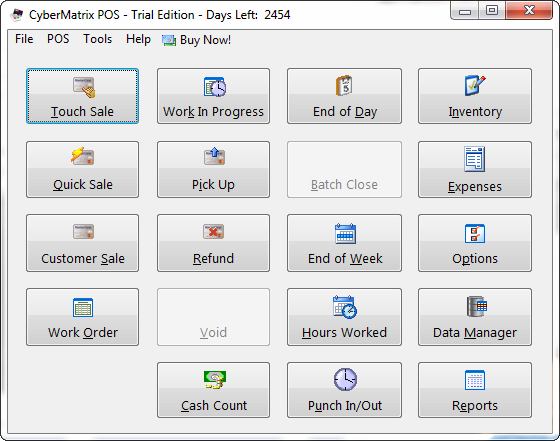
Task: Click the Pick Up card icon
Action: 214,156
